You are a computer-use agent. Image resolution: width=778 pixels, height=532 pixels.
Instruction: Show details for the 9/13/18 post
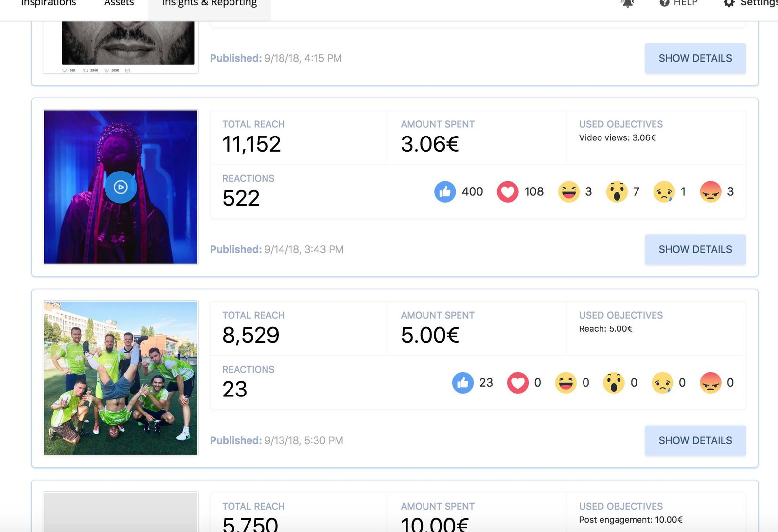(x=695, y=440)
